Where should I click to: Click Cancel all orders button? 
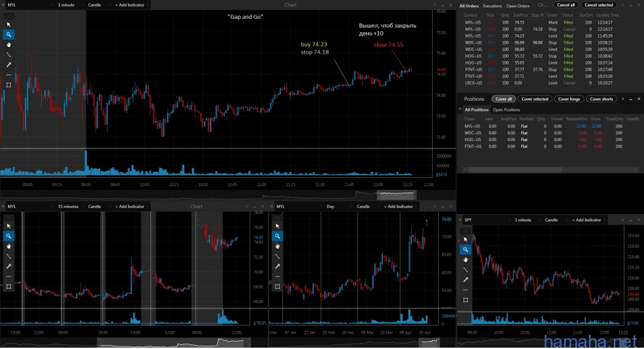coord(566,5)
